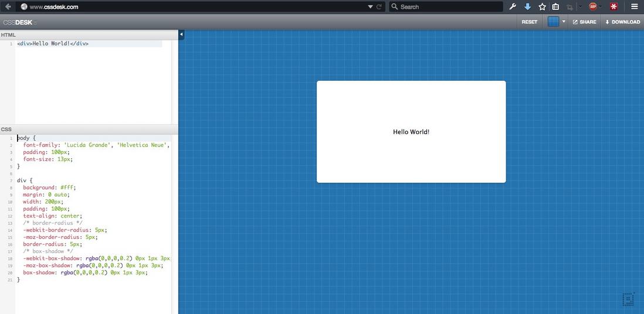Open the browser hamburger menu
644x314 pixels.
point(634,6)
